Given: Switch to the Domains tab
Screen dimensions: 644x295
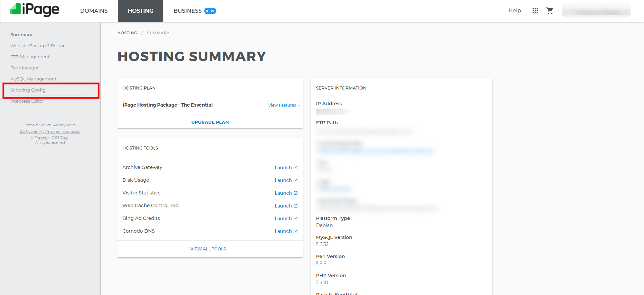Looking at the screenshot, I should tap(94, 11).
